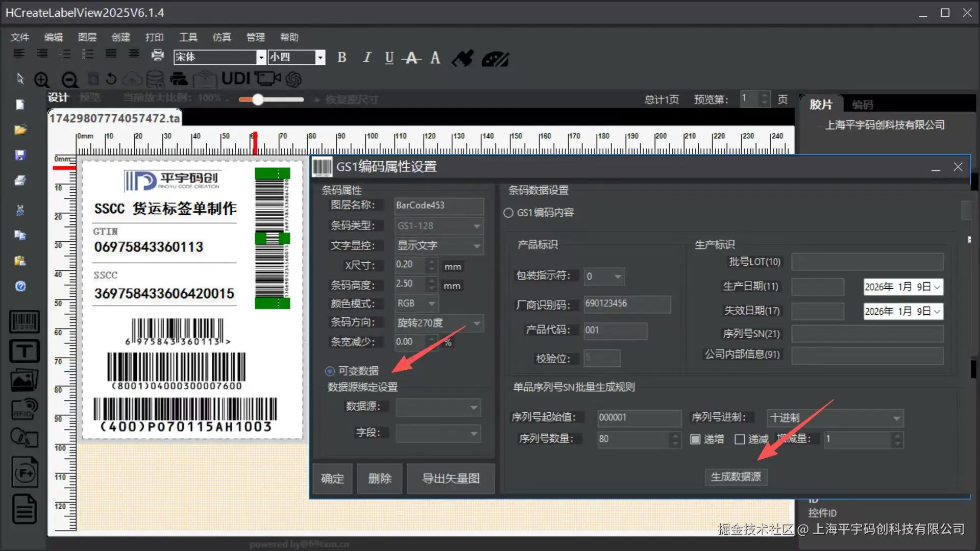Click the 生成数据源 button
The image size is (980, 551).
pos(736,477)
